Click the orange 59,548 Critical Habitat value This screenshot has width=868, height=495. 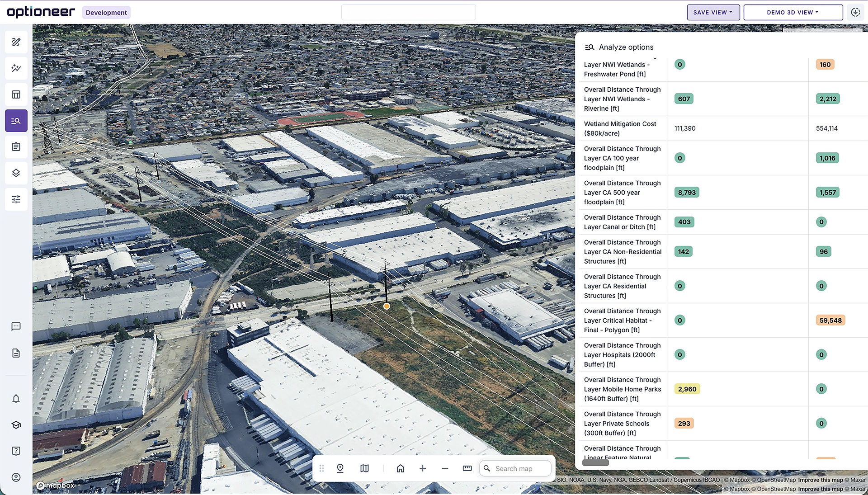(x=830, y=321)
